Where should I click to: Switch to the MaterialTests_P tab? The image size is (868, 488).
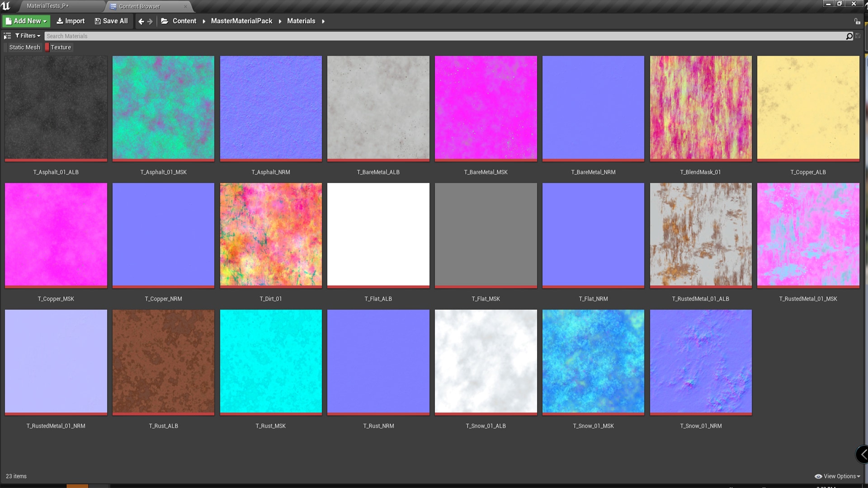point(48,6)
